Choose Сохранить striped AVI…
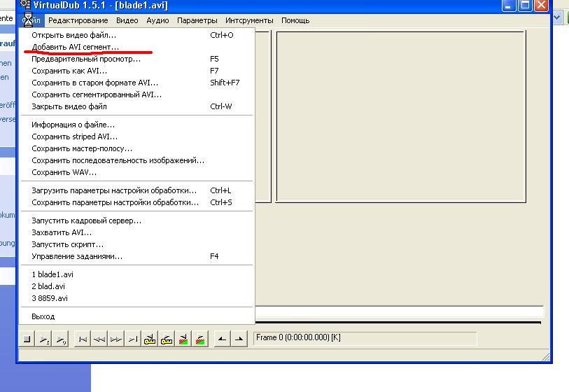569x392 pixels. coord(136,136)
